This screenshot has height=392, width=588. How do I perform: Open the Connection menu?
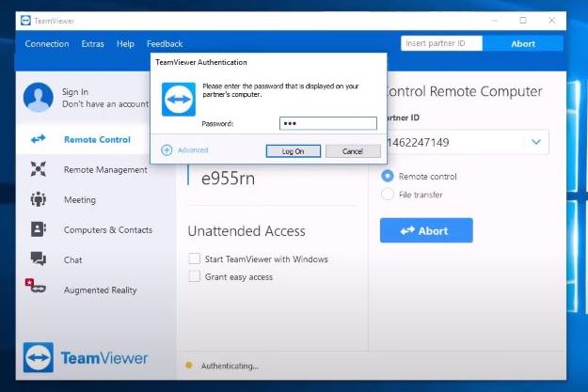[x=47, y=44]
